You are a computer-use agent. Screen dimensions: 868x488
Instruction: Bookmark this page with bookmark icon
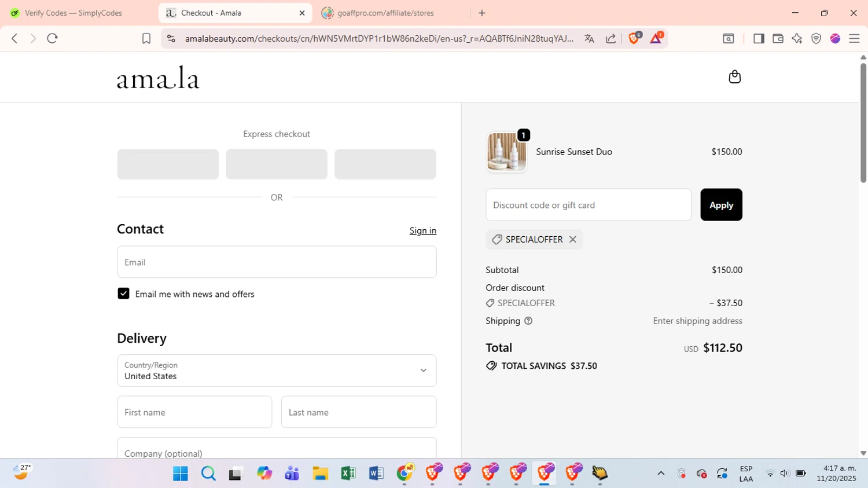146,38
